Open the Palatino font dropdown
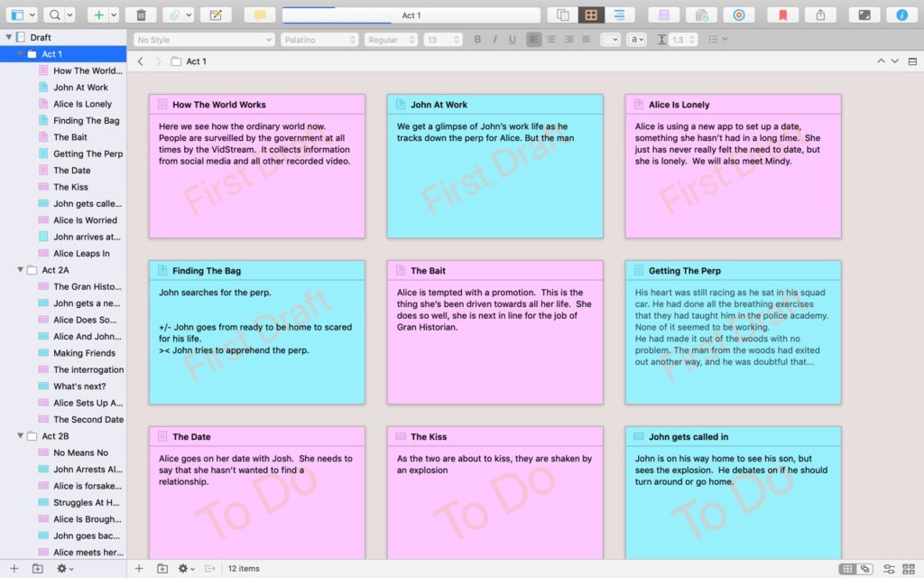This screenshot has width=924, height=578. click(x=319, y=40)
